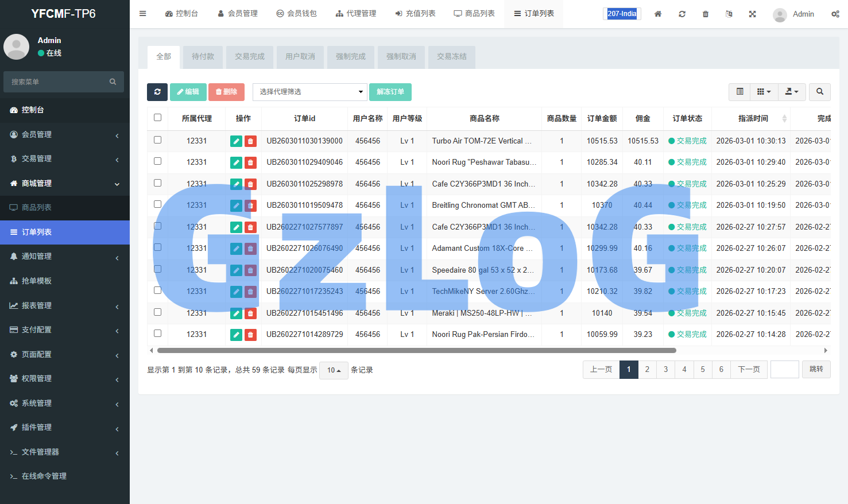Check the select-all checkbox in header
The height and width of the screenshot is (504, 848).
[x=158, y=118]
